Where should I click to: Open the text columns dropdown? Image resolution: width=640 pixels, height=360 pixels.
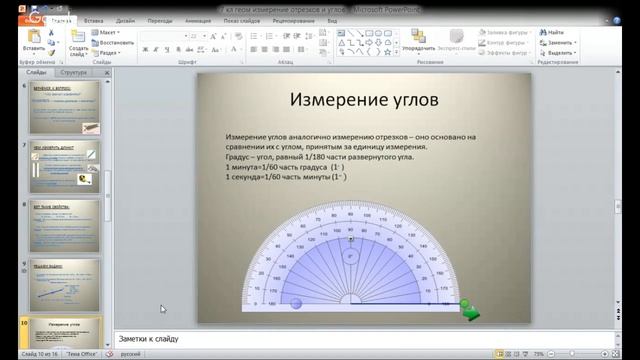tap(302, 49)
